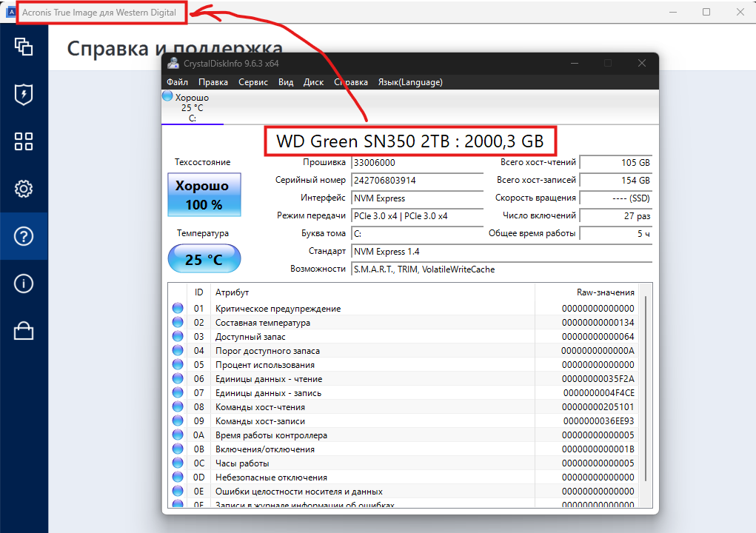Open the Язык(Language) menu
The image size is (756, 533).
click(x=410, y=82)
